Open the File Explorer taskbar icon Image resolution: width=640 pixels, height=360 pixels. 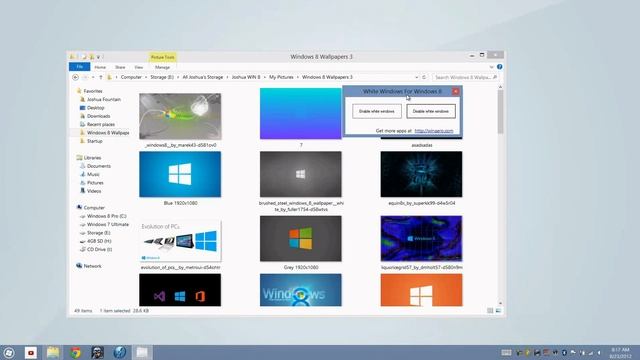point(53,353)
